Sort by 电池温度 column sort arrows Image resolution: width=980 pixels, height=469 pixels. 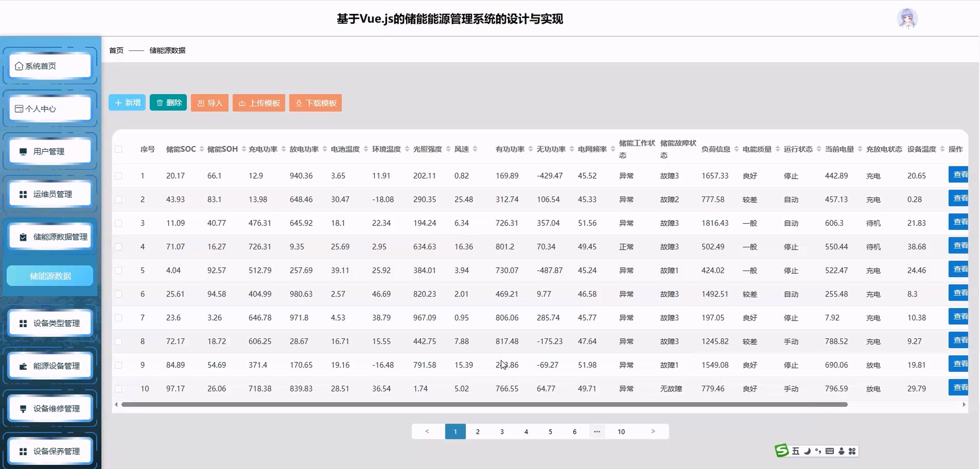(366, 149)
